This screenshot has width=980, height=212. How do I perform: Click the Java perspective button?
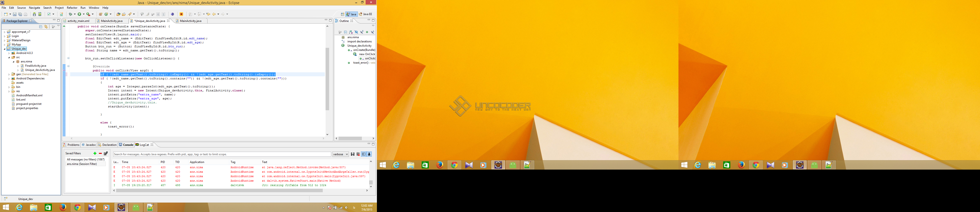351,14
